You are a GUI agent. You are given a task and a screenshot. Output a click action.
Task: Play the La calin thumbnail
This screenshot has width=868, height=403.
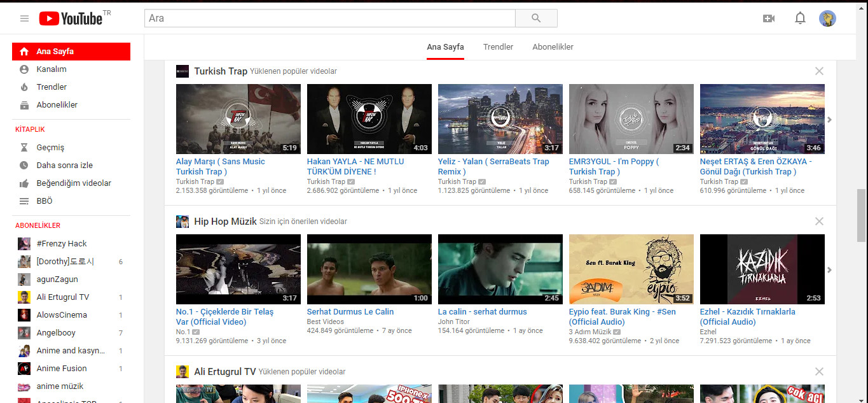[500, 269]
